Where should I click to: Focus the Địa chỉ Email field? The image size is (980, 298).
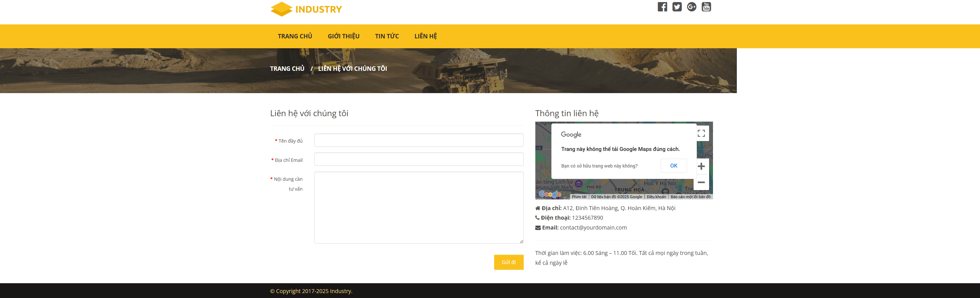click(419, 159)
